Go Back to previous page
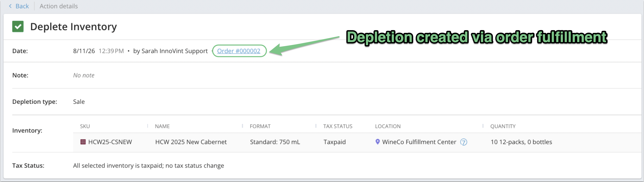 [22, 6]
